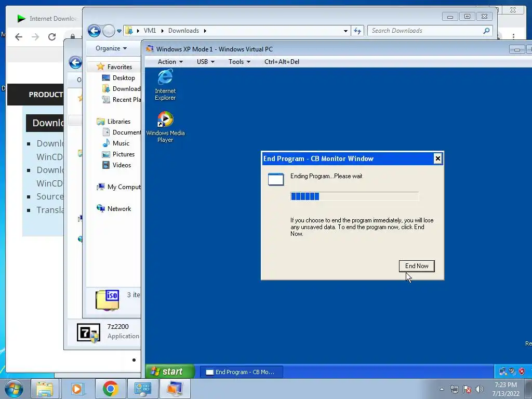
Task: Click power plug tray icon
Action: (454, 389)
